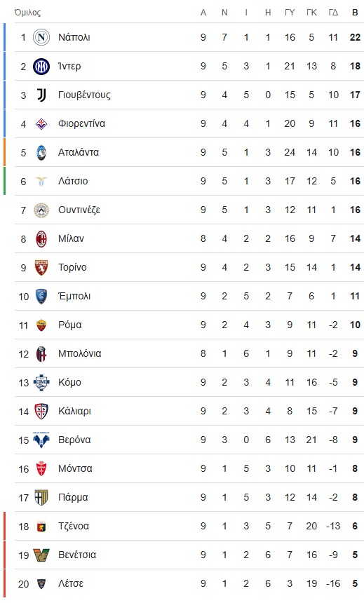The height and width of the screenshot is (603, 364).
Task: Click the Verona crest icon
Action: pos(41,440)
